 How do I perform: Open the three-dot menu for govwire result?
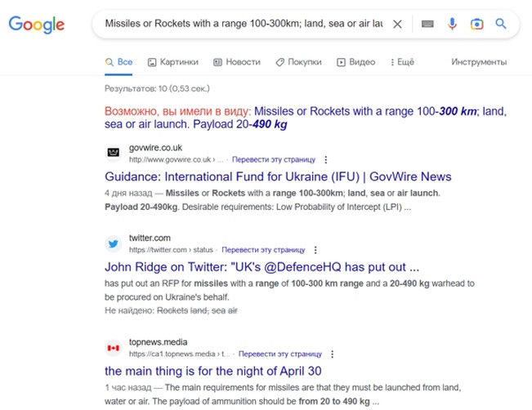coord(326,160)
